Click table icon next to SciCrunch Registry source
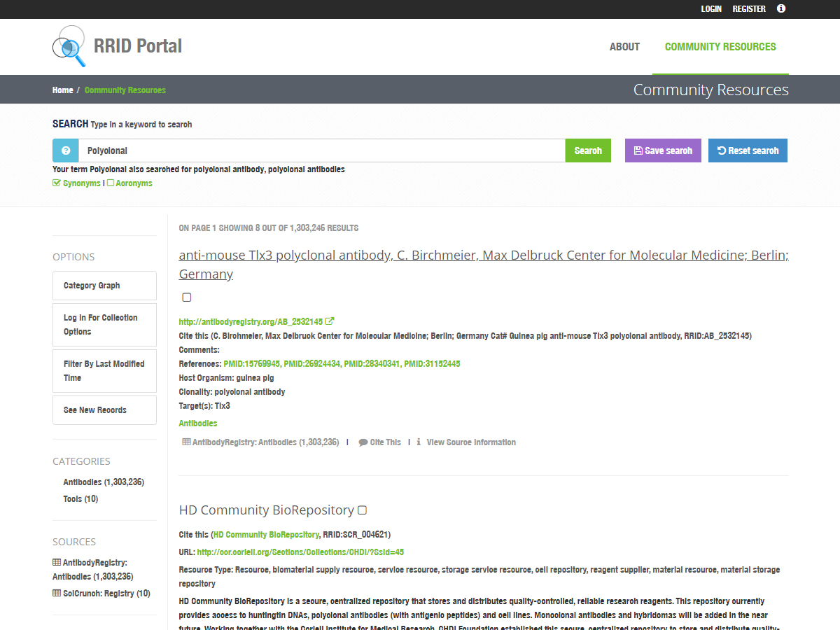This screenshot has width=840, height=630. 57,594
